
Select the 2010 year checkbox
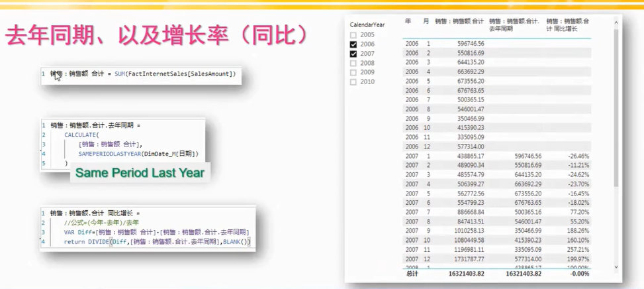[353, 82]
